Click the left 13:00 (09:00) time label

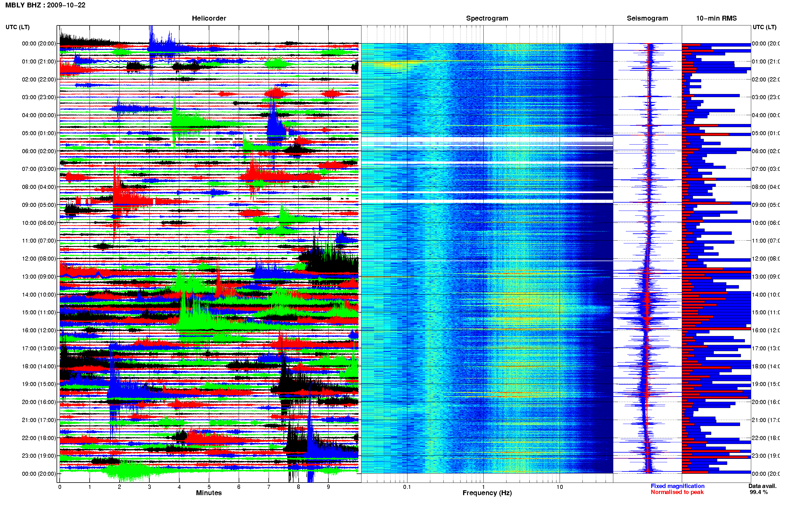(39, 277)
